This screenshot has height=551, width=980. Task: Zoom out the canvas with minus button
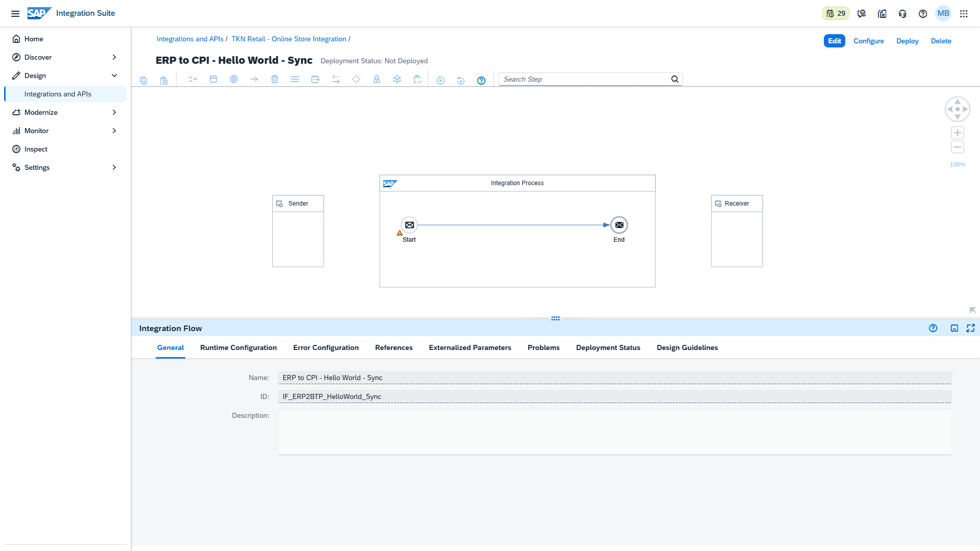(958, 147)
